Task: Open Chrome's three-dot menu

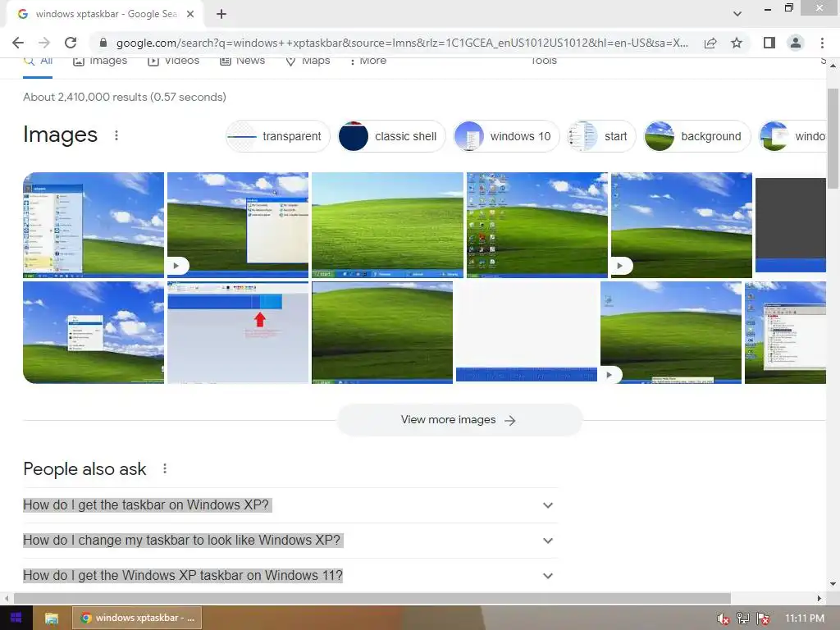Action: tap(822, 43)
